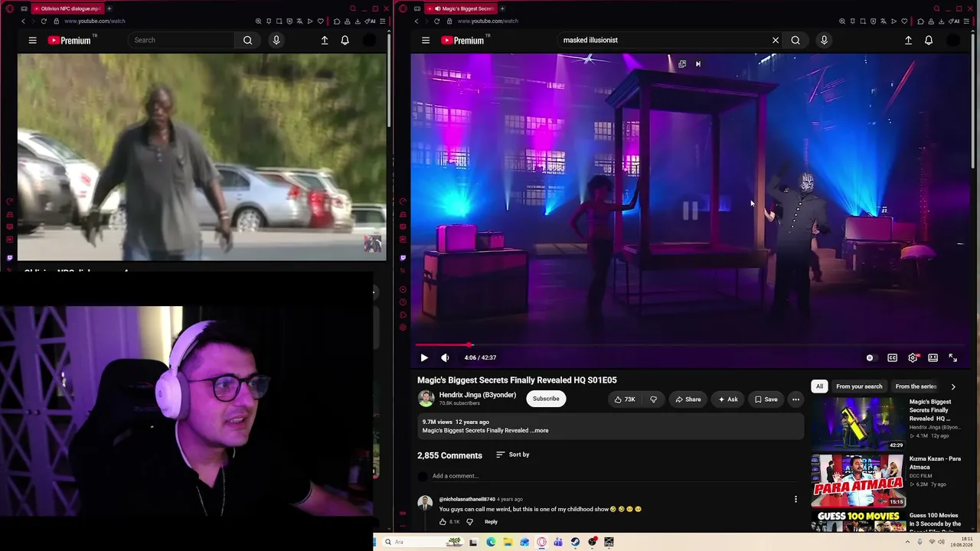Open a new tab in the left browser window
The height and width of the screenshot is (551, 980).
[109, 8]
